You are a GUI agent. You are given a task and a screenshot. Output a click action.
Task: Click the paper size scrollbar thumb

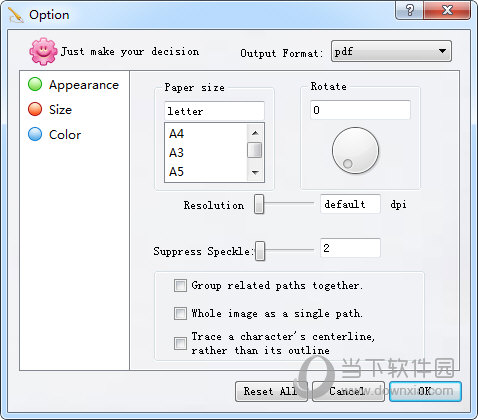click(x=255, y=150)
